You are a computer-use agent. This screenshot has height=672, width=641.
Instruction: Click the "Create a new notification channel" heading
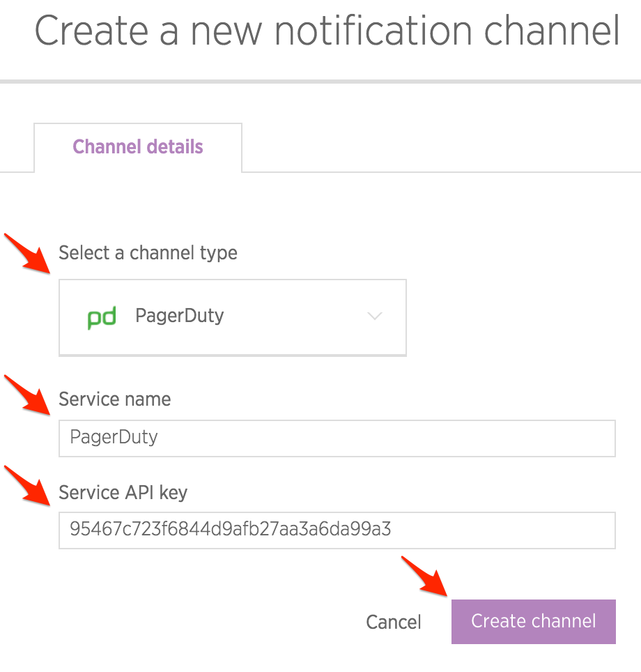coord(327,31)
